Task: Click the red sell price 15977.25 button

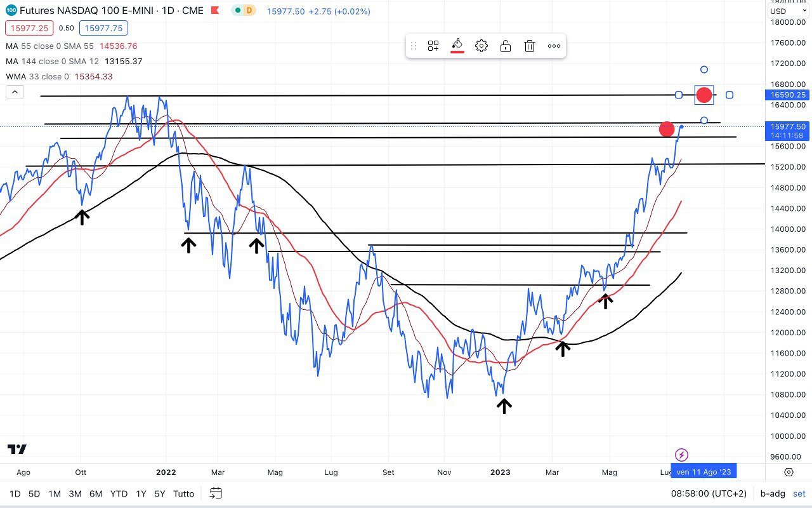Action: [x=29, y=28]
